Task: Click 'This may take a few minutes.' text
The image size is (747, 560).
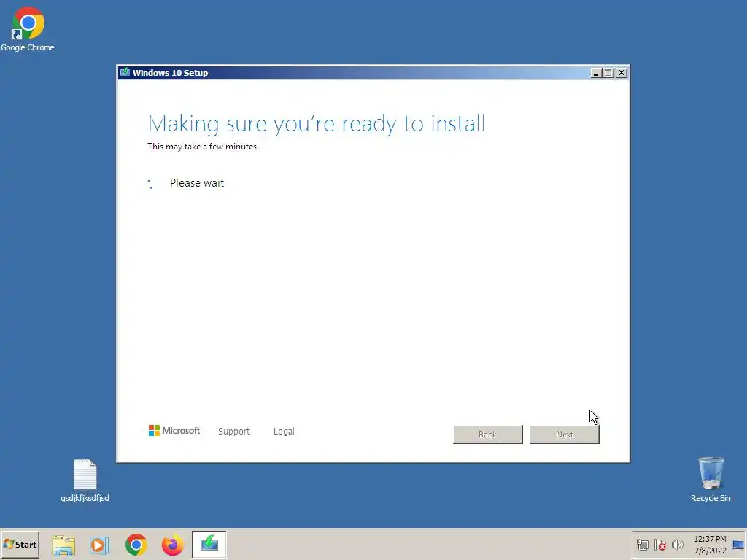Action: [x=203, y=147]
